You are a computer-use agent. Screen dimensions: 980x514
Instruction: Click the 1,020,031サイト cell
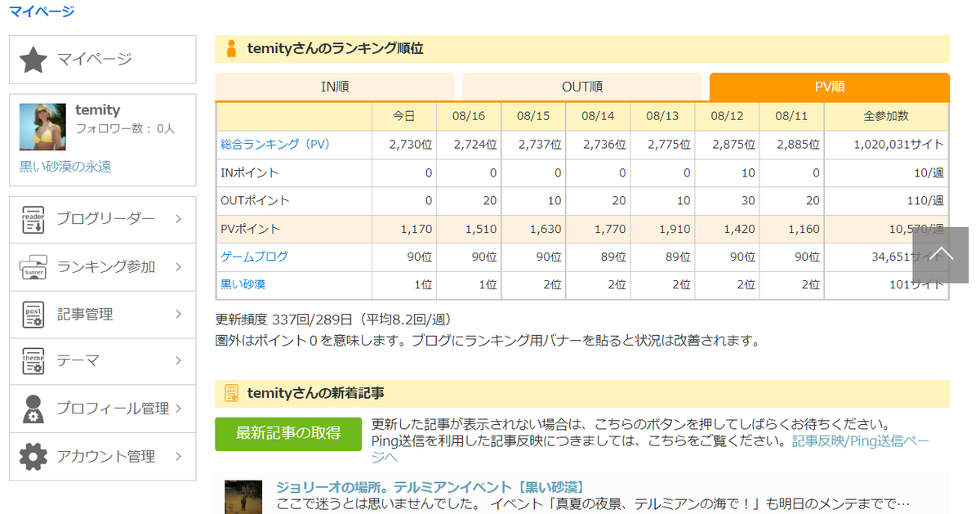886,145
